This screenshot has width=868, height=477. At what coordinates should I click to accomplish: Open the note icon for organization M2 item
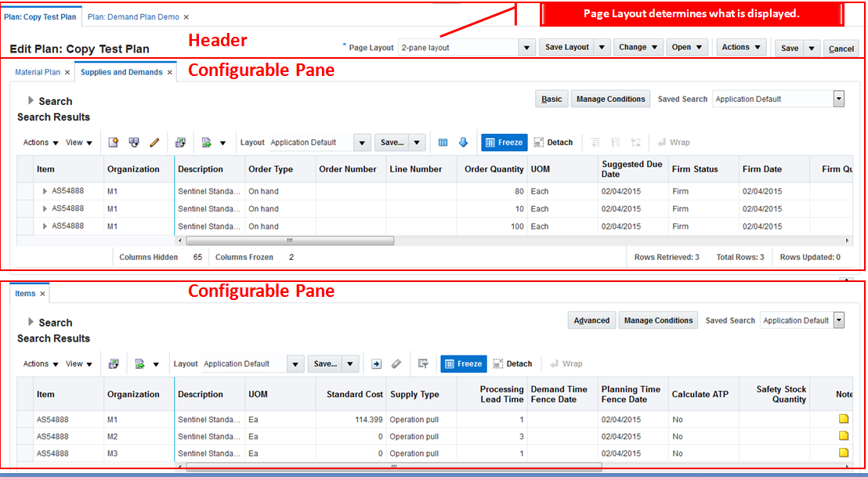click(x=844, y=436)
